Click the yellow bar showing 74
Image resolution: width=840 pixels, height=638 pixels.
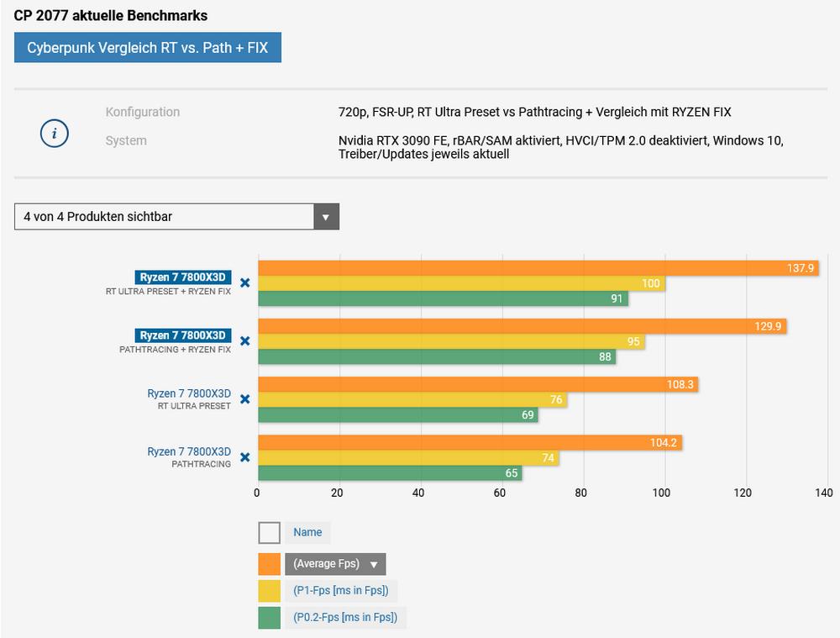pyautogui.click(x=409, y=458)
